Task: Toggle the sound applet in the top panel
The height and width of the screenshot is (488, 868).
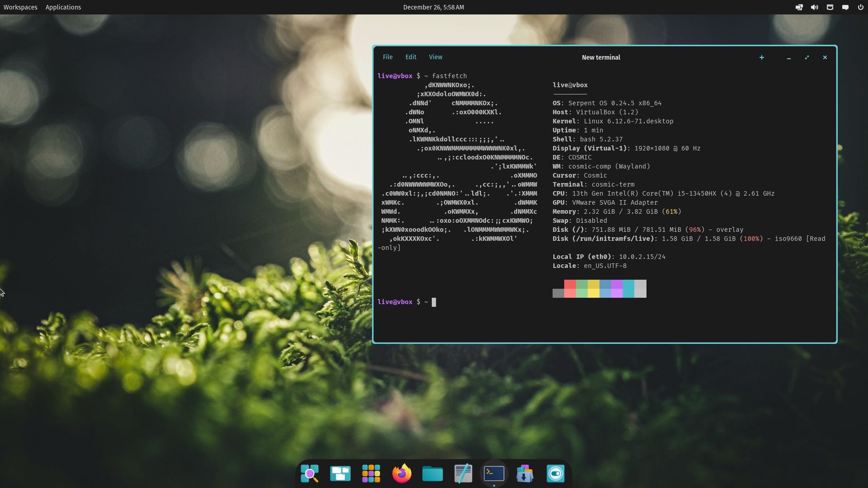Action: pyautogui.click(x=814, y=7)
